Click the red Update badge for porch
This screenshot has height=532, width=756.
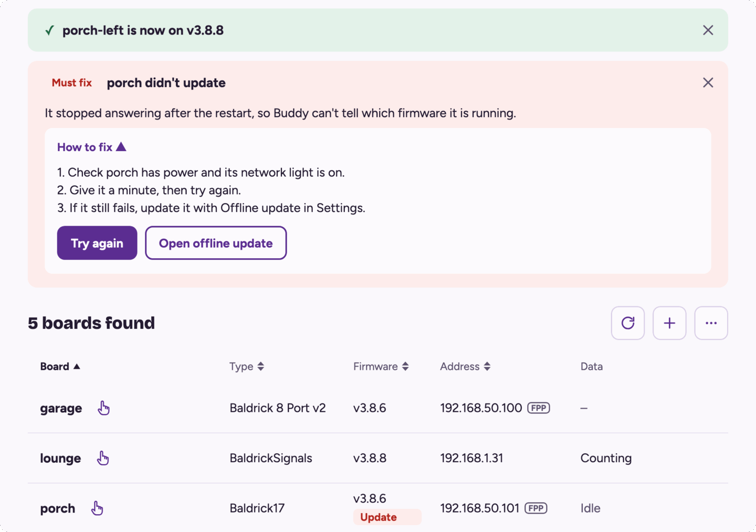pos(387,517)
